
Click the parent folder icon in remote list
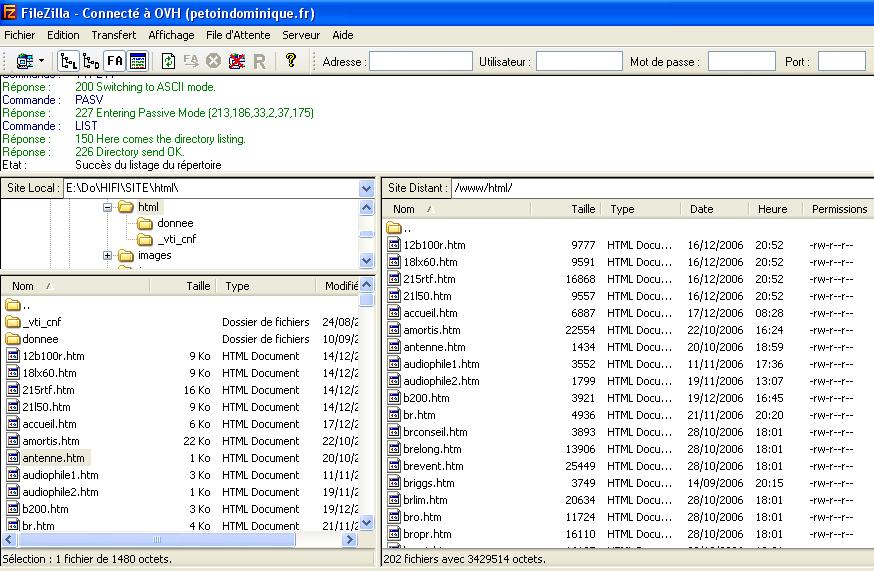(394, 228)
